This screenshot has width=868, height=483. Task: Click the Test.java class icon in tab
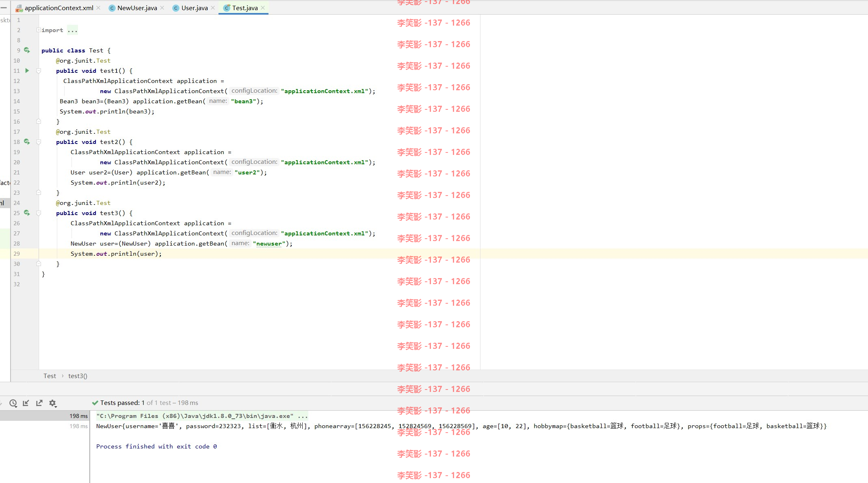227,8
